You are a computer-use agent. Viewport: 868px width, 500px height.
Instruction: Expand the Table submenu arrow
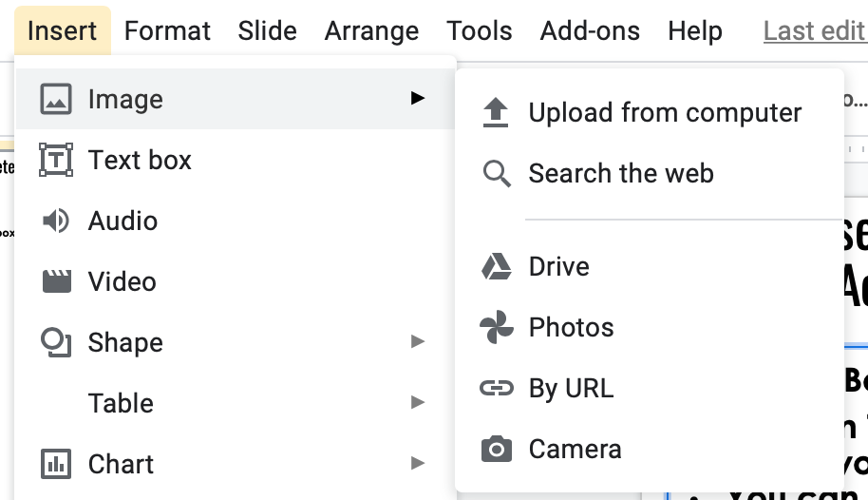pyautogui.click(x=417, y=402)
